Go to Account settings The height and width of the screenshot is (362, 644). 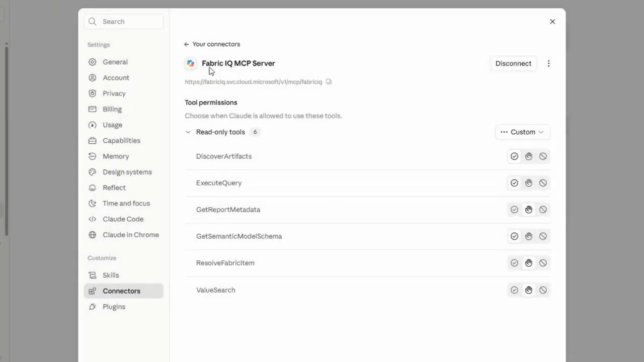pos(123,77)
